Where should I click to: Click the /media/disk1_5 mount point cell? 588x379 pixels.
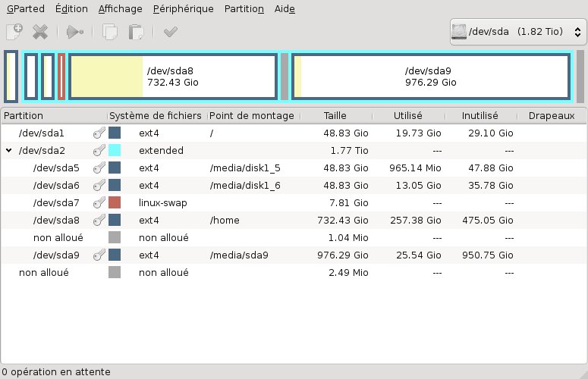click(x=245, y=168)
